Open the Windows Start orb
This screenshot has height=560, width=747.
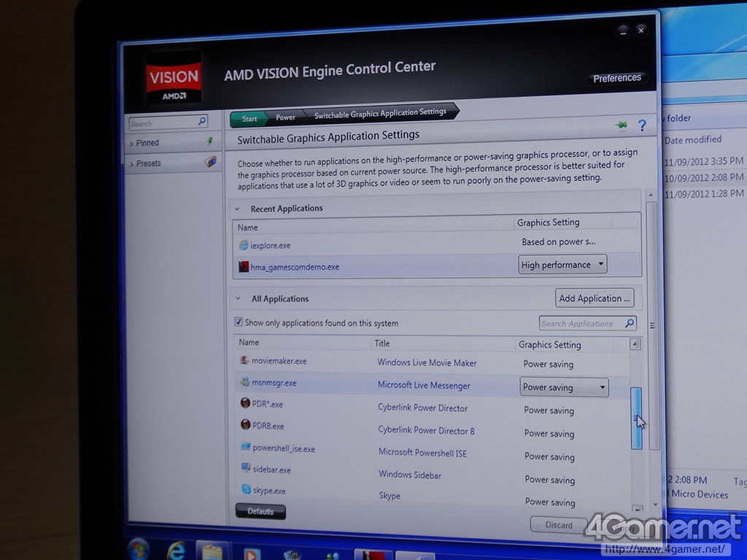pyautogui.click(x=139, y=549)
